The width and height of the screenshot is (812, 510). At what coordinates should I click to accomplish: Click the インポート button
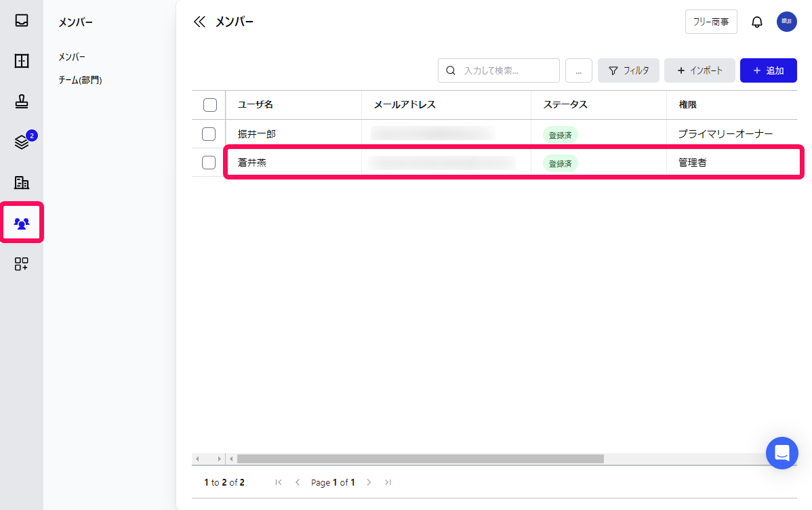click(699, 70)
